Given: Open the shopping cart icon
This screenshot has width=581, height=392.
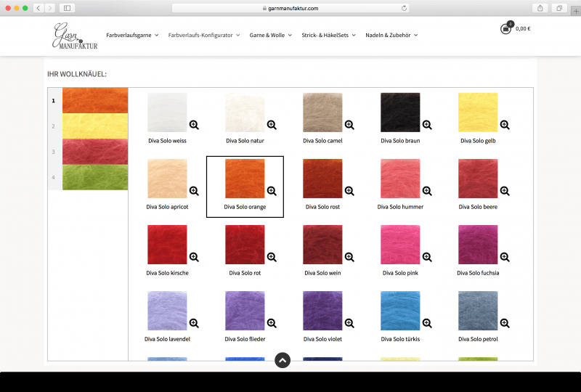Looking at the screenshot, I should [505, 28].
